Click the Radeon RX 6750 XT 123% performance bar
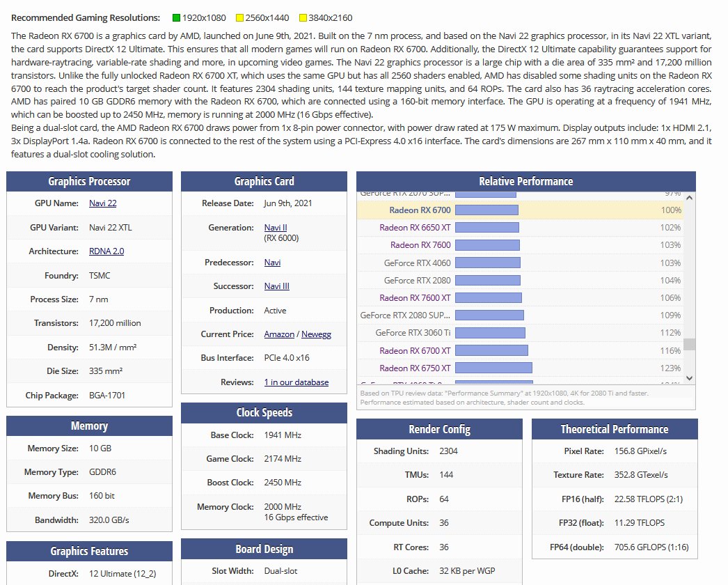The image size is (728, 585). coord(493,368)
